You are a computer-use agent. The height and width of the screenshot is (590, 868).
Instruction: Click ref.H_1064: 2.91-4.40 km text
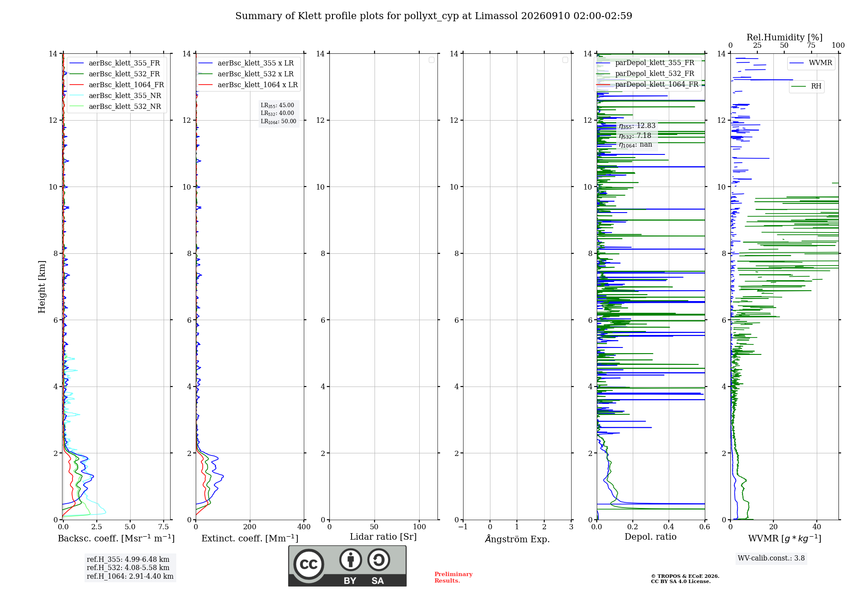(130, 577)
